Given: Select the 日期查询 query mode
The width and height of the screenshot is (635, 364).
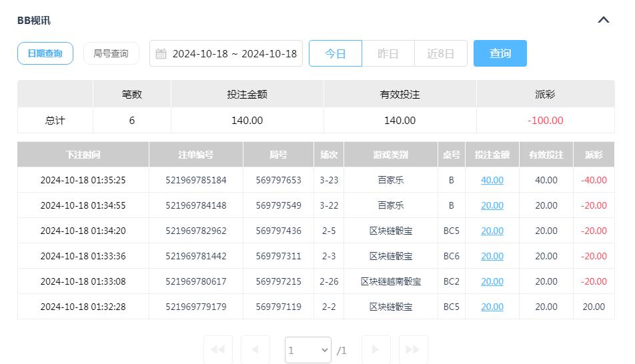Looking at the screenshot, I should point(45,53).
